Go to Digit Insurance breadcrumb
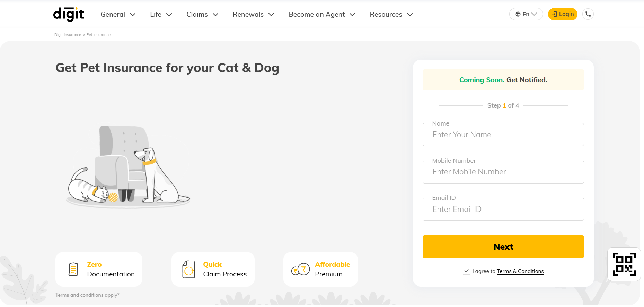 click(68, 35)
